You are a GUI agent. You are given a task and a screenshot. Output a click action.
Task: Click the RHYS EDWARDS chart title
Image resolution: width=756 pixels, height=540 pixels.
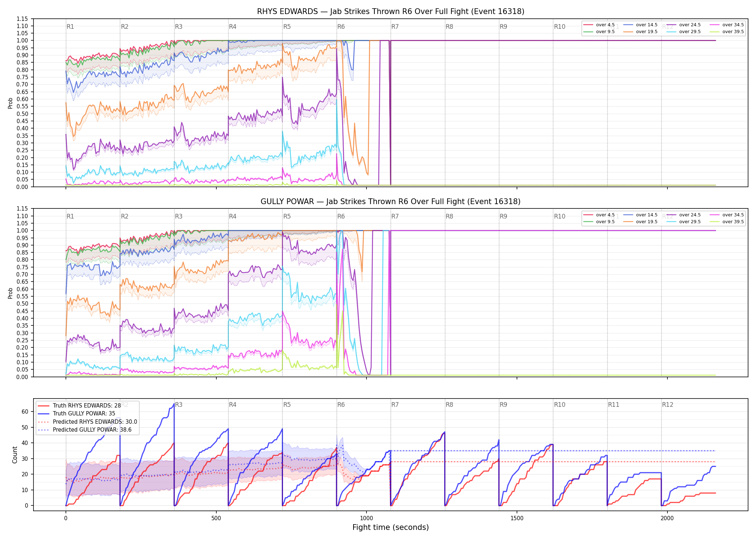tap(391, 12)
